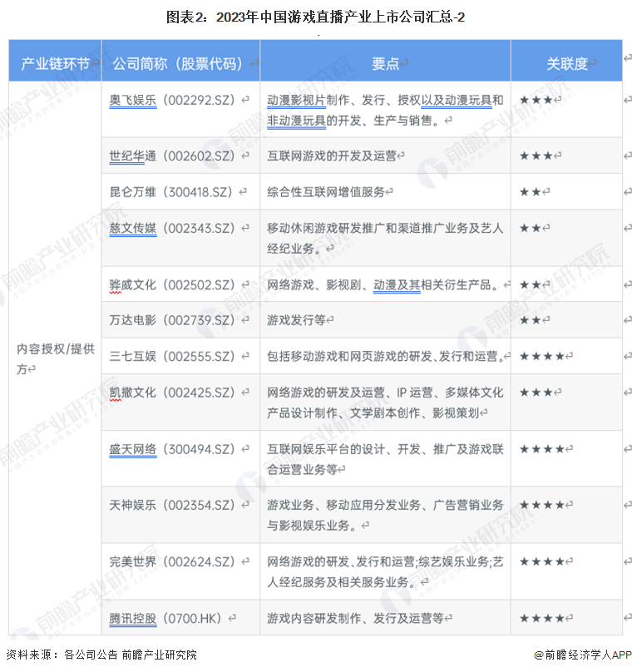Click the 移动休闲游戏研发推广 description
This screenshot has width=632, height=672.
coord(385,238)
